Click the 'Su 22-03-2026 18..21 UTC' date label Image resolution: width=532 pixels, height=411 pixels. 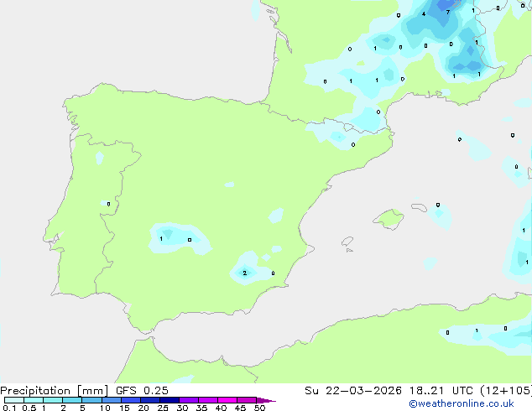(391, 391)
